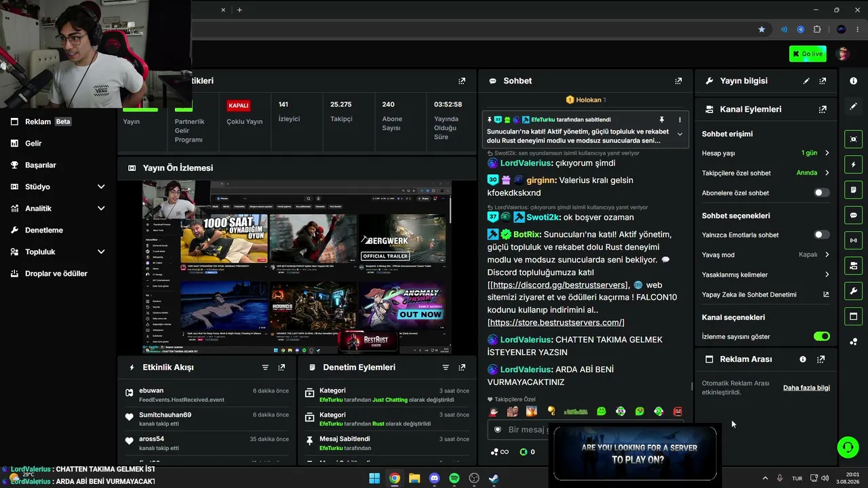Open Spotify from the taskbar
Viewport: 868px width, 488px height.
coord(454,479)
